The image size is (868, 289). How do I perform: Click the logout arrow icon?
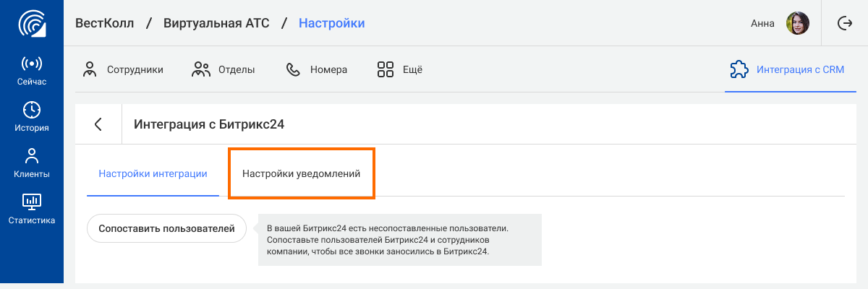coord(844,23)
